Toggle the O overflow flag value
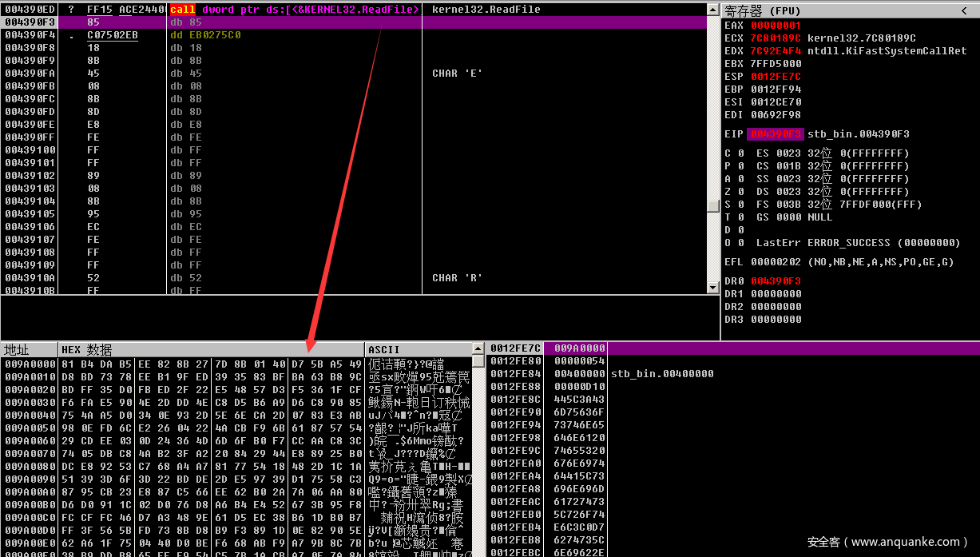The height and width of the screenshot is (557, 980). tap(740, 243)
